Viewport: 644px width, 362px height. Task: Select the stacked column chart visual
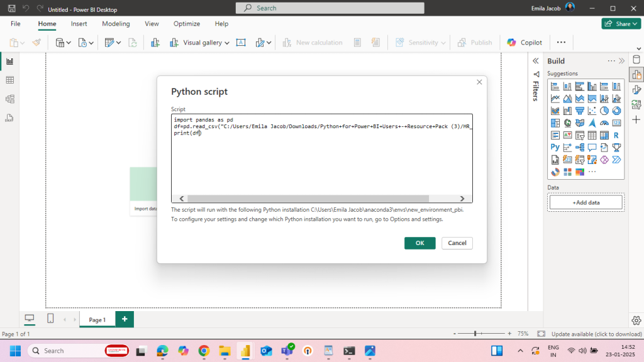567,86
